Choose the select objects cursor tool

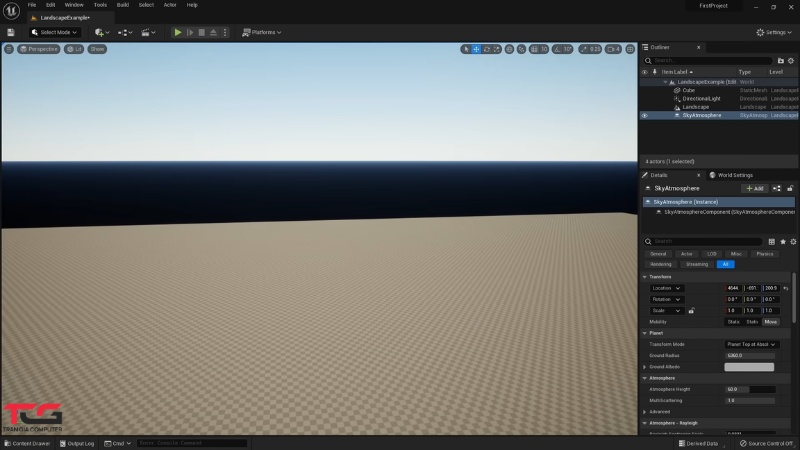coord(466,49)
